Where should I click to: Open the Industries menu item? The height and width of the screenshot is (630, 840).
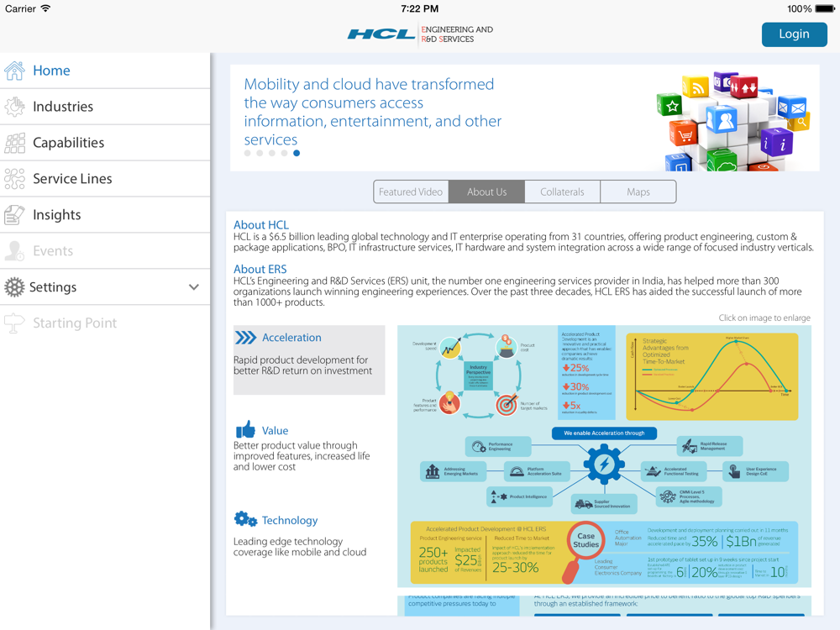click(x=105, y=107)
